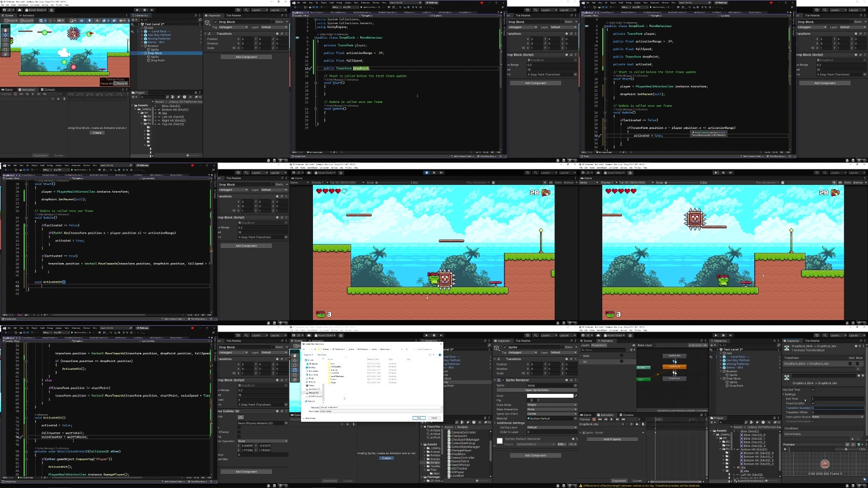Viewport: 868px width, 488px height.
Task: Click Open Sprite Editor button
Action: pyautogui.click(x=537, y=390)
